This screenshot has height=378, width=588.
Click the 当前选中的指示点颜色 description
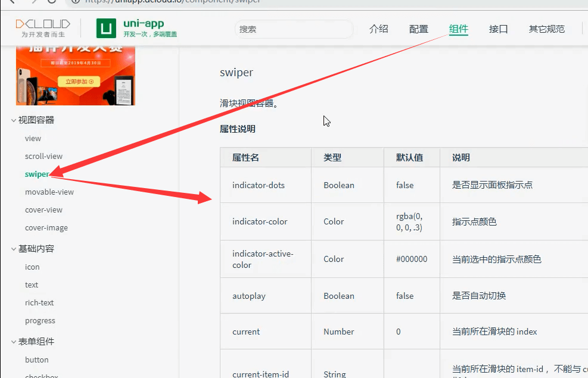tap(496, 260)
